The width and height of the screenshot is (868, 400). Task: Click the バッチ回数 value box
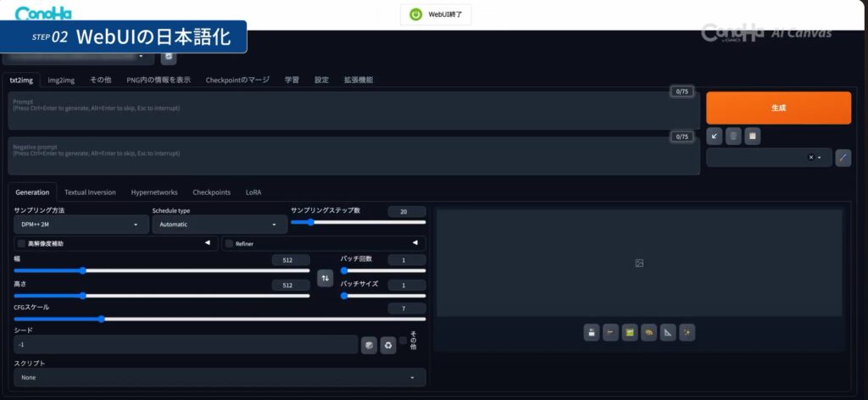coord(407,260)
